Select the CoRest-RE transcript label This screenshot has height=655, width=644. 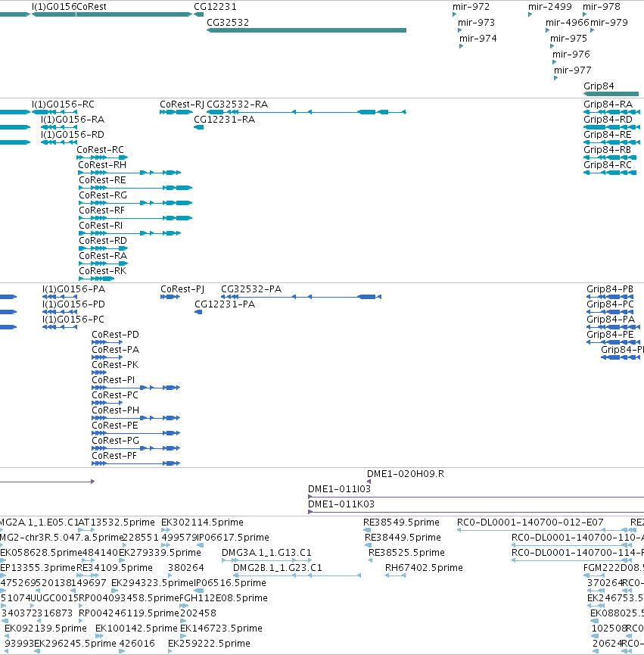point(102,180)
